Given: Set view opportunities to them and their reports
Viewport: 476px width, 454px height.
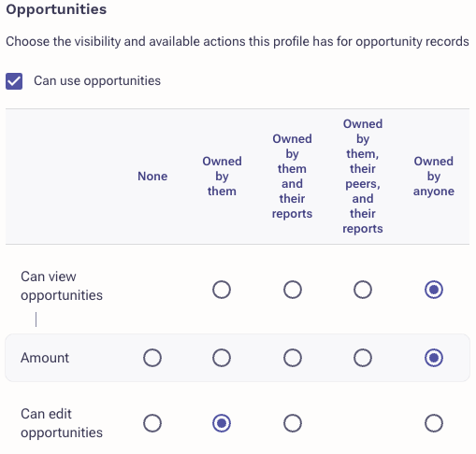Looking at the screenshot, I should [293, 290].
